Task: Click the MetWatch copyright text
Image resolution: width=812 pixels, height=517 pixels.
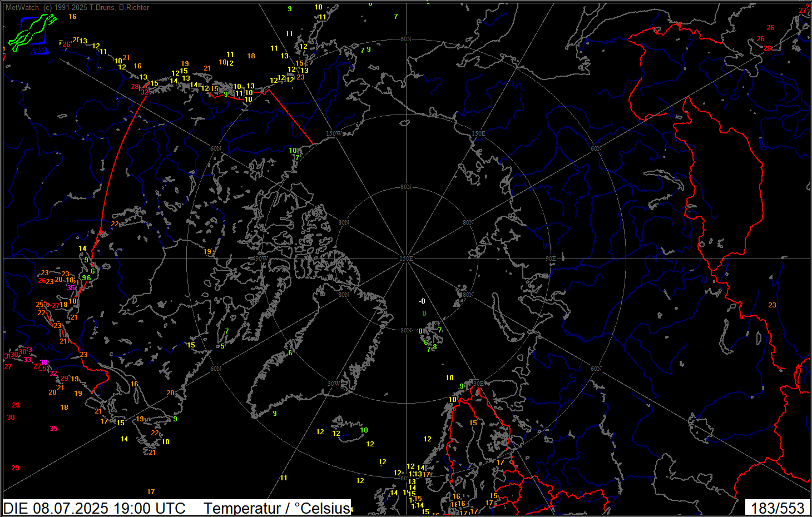Action: point(77,8)
